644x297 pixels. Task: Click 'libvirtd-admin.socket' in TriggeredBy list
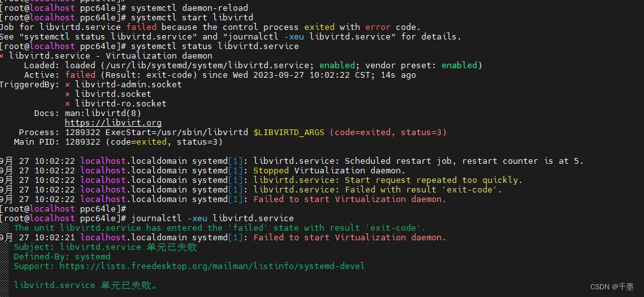click(128, 84)
